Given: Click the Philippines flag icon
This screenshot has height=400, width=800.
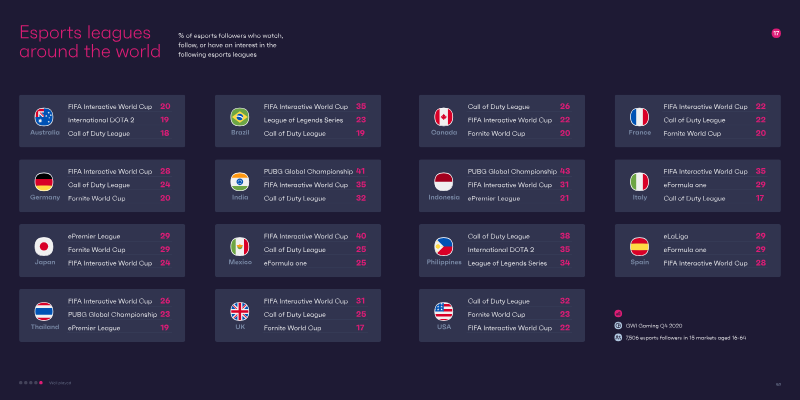Looking at the screenshot, I should click(443, 247).
